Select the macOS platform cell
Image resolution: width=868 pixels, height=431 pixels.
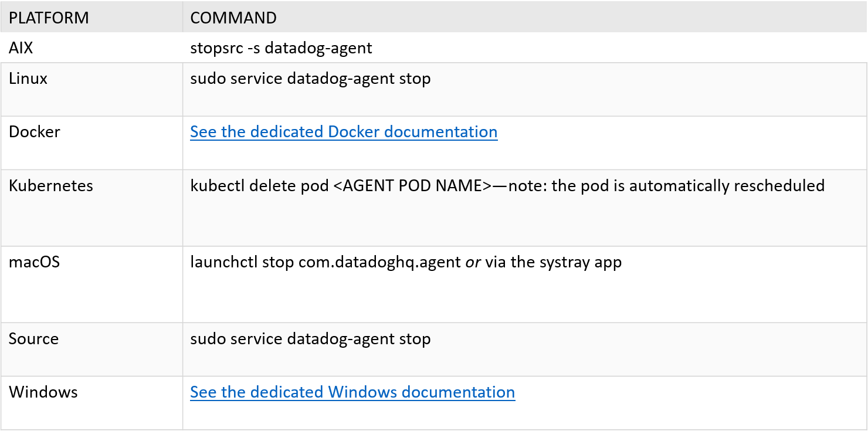[x=34, y=262]
